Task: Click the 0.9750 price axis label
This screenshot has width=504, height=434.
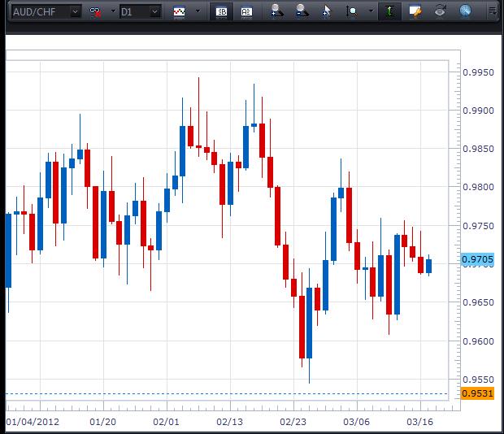Action: point(478,226)
